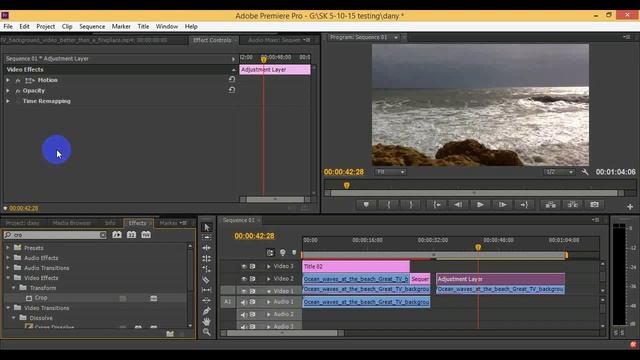Click the Mark Out button
The image size is (640, 360).
pyautogui.click(x=411, y=204)
